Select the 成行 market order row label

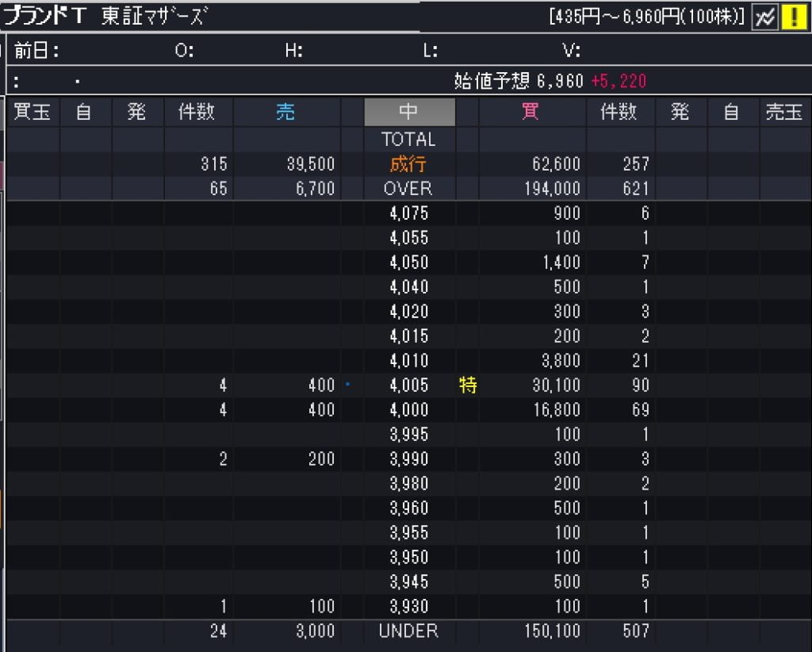point(409,164)
